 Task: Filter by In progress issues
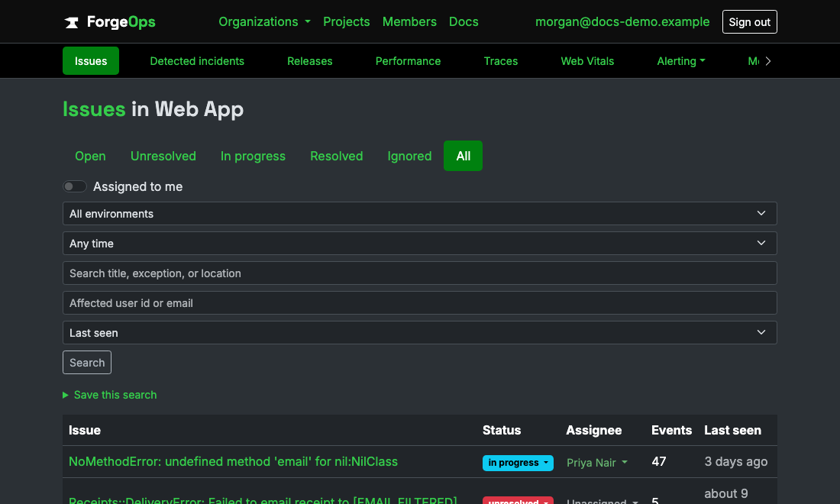253,156
